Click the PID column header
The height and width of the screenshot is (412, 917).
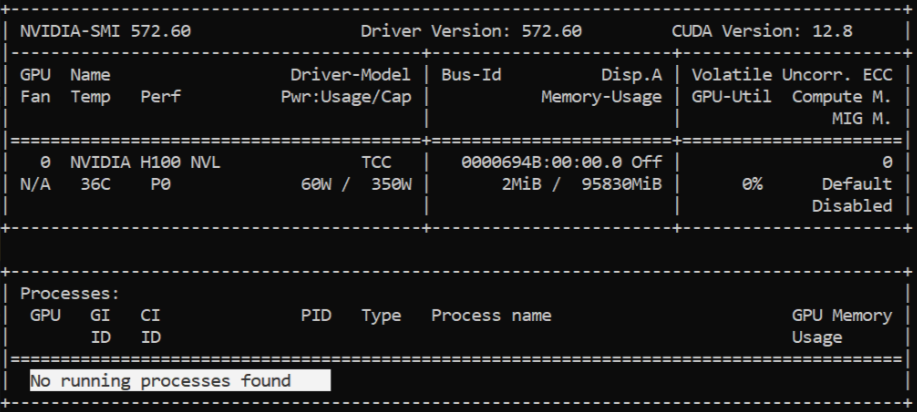[316, 315]
